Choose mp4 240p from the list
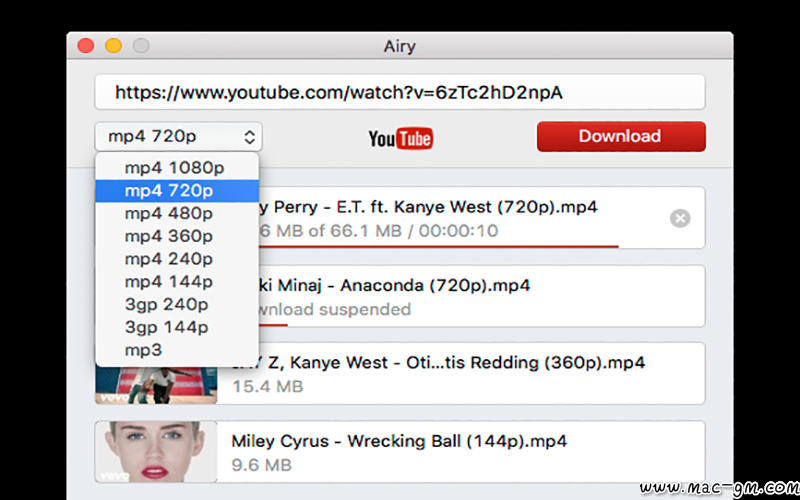 [x=177, y=259]
